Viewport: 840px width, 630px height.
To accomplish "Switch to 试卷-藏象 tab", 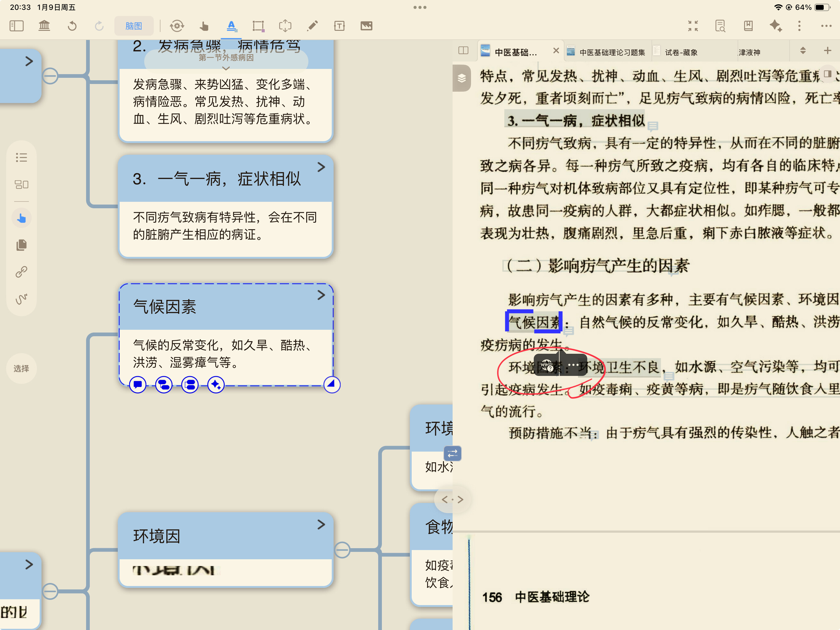I will click(x=681, y=52).
